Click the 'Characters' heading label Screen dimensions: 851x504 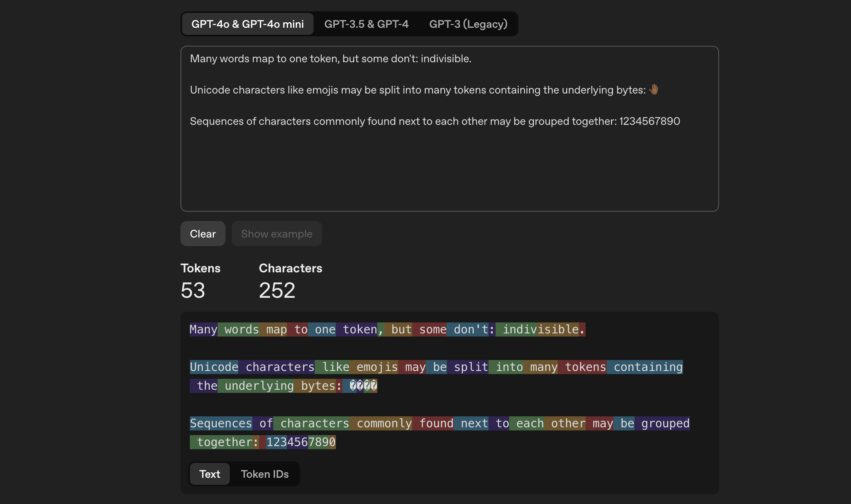point(290,268)
